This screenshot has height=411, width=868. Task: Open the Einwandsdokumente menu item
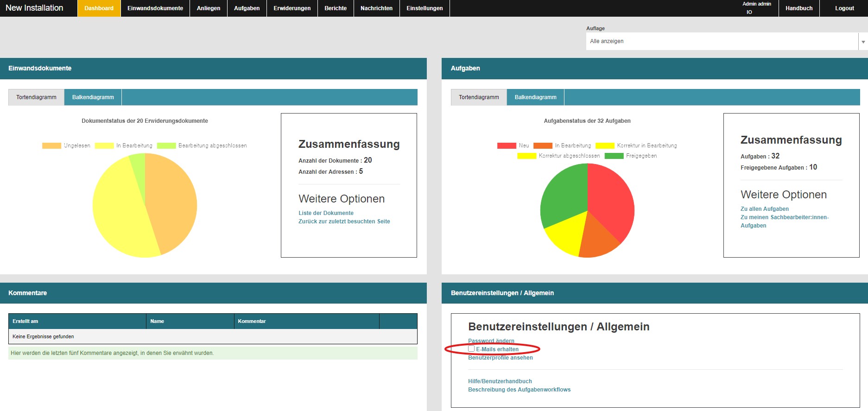[155, 8]
